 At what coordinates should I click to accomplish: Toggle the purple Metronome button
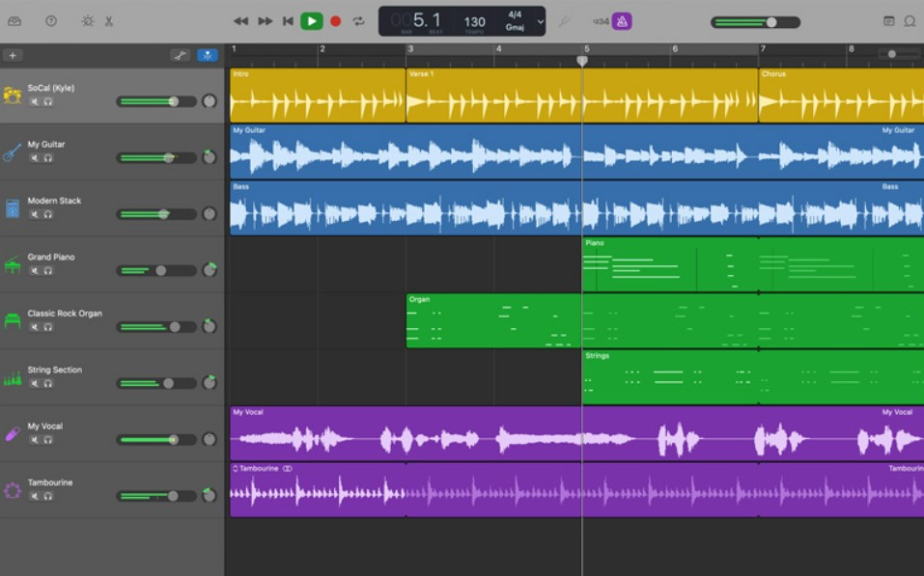[621, 21]
